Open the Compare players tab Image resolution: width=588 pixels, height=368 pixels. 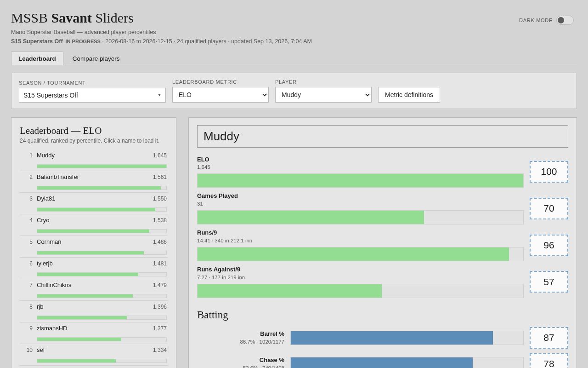pos(96,58)
